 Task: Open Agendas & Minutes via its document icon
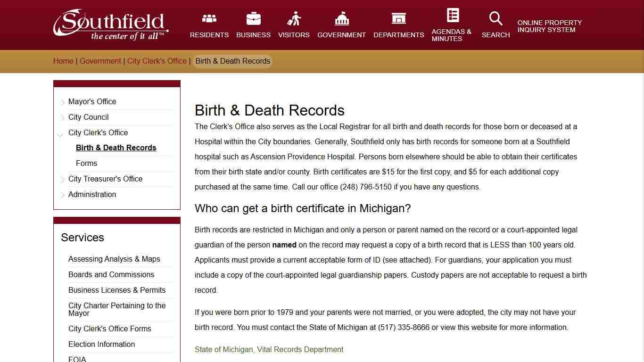pos(452,15)
